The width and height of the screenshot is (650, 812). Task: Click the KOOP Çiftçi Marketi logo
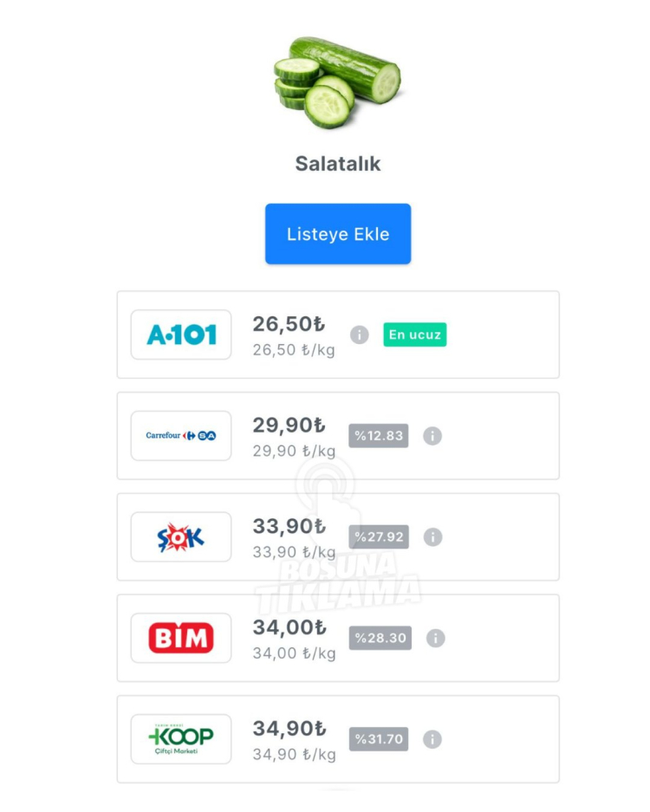click(x=181, y=739)
